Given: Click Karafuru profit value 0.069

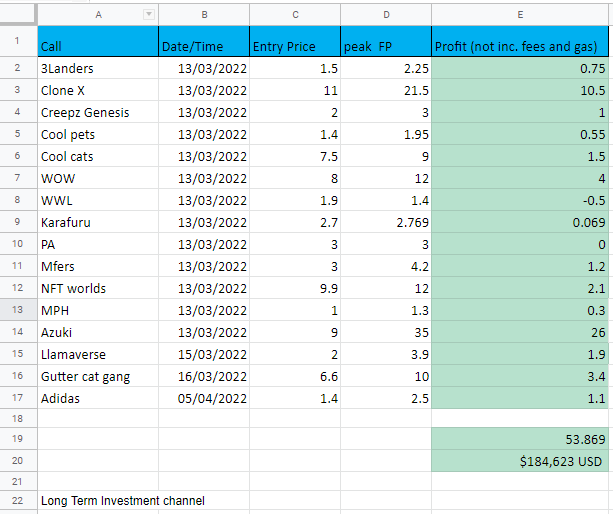Looking at the screenshot, I should 520,222.
